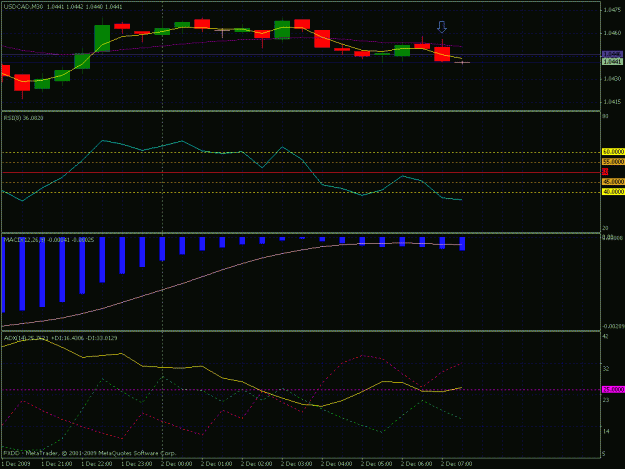Image resolution: width=625 pixels, height=469 pixels.
Task: Click the 2 Dec 02:00 time label
Action: point(256,464)
